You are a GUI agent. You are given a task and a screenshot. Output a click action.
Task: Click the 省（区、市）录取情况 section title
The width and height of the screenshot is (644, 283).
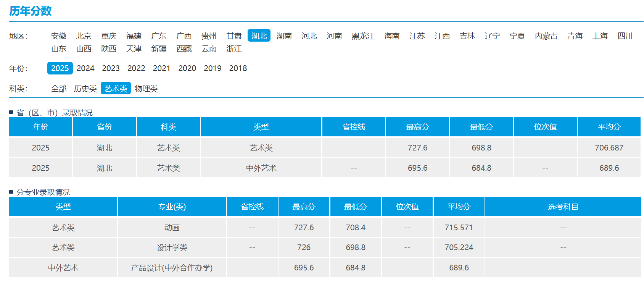coord(55,113)
